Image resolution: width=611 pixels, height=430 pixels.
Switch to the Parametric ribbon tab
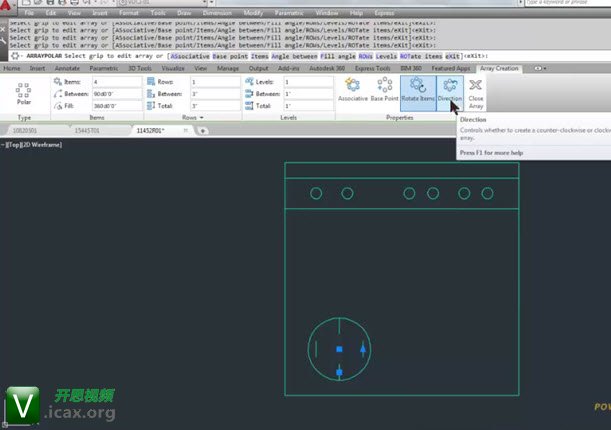pyautogui.click(x=102, y=68)
